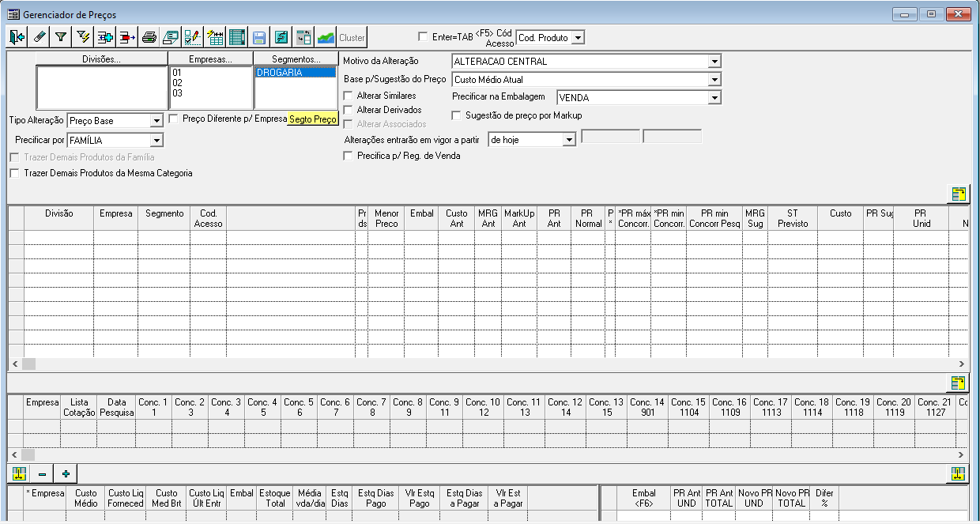Image resolution: width=980 pixels, height=524 pixels.
Task: Click the green spreadsheet table icon
Action: coord(236,37)
